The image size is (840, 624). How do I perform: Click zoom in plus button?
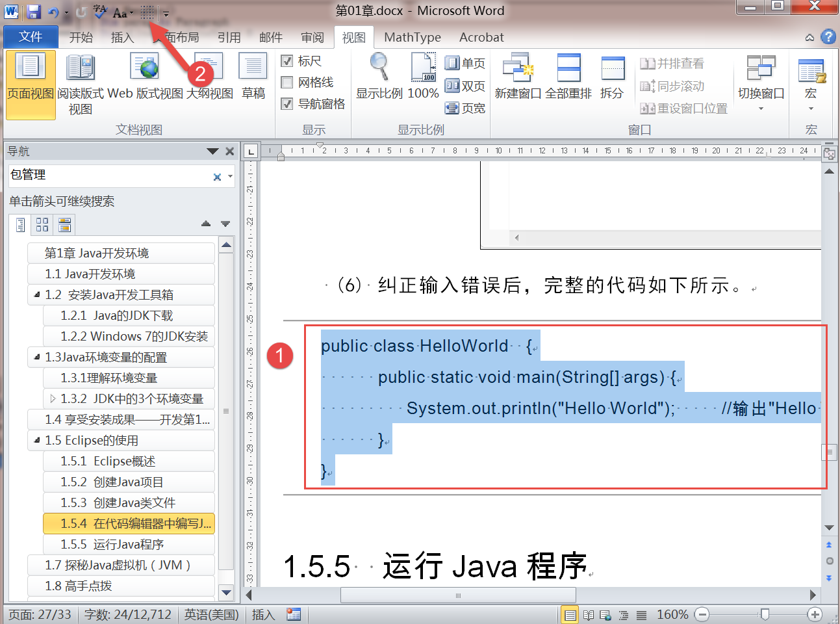click(x=815, y=614)
